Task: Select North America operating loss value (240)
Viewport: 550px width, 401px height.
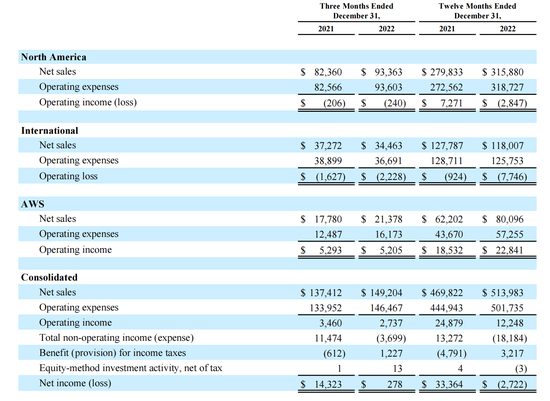Action: click(395, 103)
